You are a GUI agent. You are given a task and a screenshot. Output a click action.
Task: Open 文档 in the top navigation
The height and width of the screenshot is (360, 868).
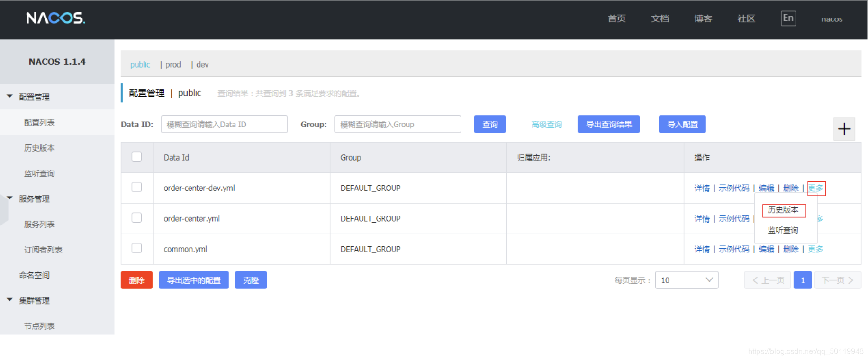[660, 18]
